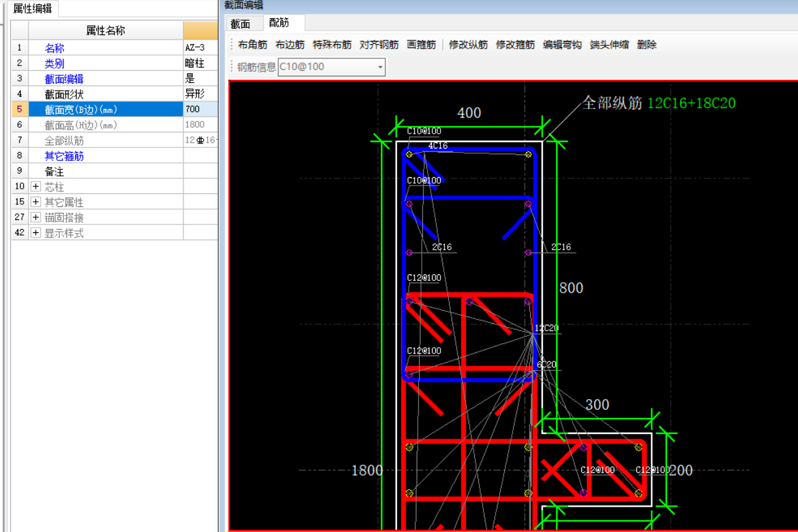Click the 12C20 rebar label
The height and width of the screenshot is (532, 798).
point(546,328)
